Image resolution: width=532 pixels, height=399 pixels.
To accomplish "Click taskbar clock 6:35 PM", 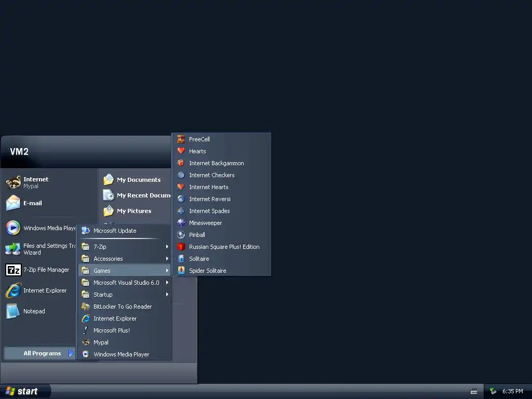I will (x=512, y=391).
